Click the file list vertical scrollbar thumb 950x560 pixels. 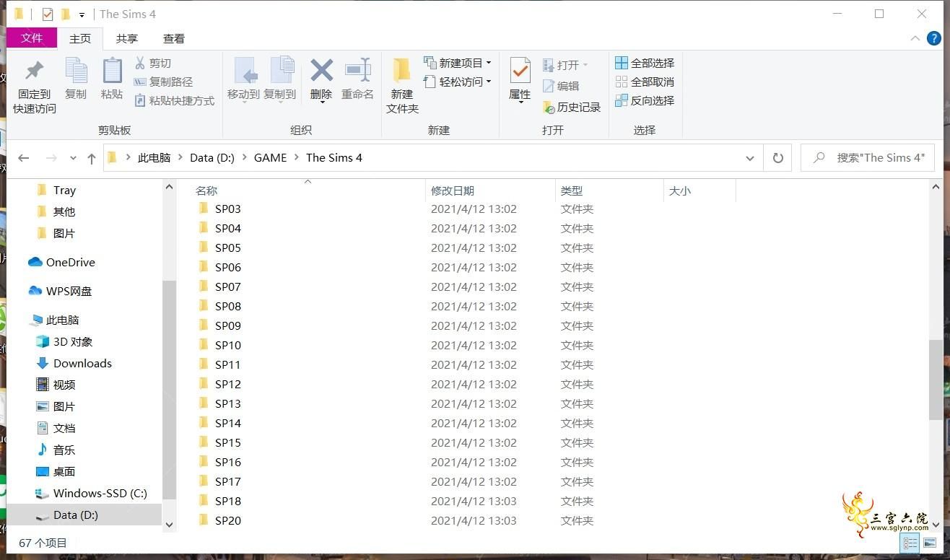pyautogui.click(x=936, y=378)
